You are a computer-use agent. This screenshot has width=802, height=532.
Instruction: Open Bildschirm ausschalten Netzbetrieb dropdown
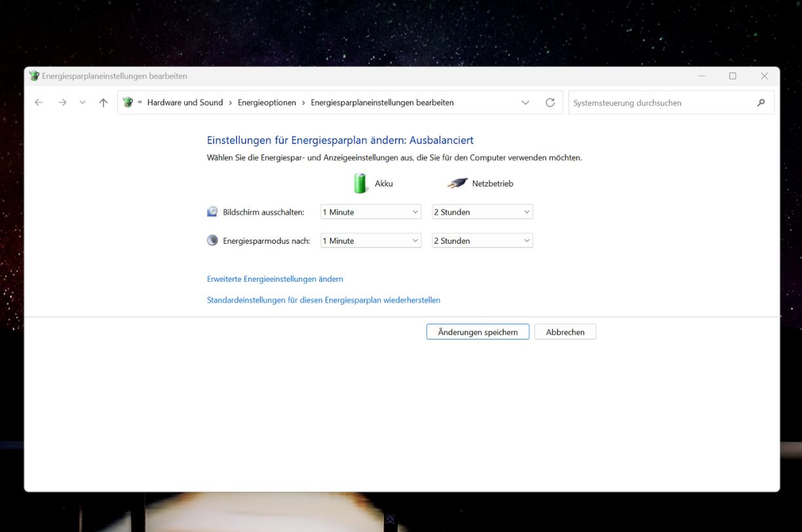482,212
